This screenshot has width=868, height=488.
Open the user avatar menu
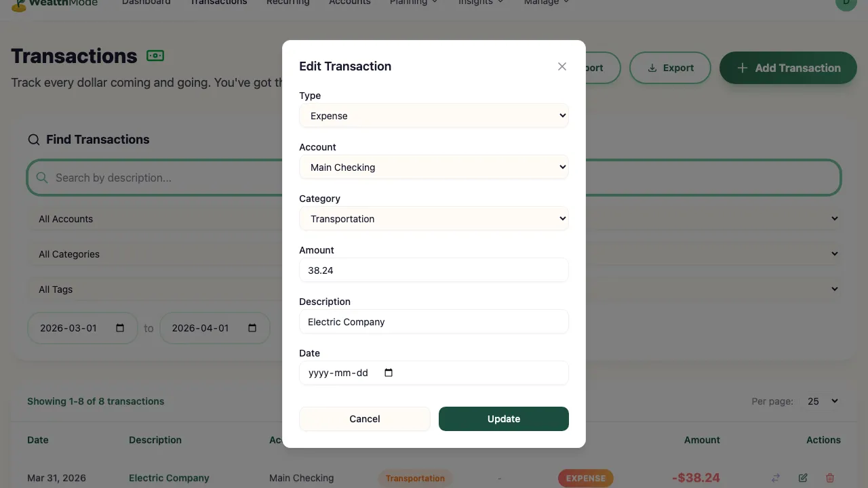coord(846,3)
